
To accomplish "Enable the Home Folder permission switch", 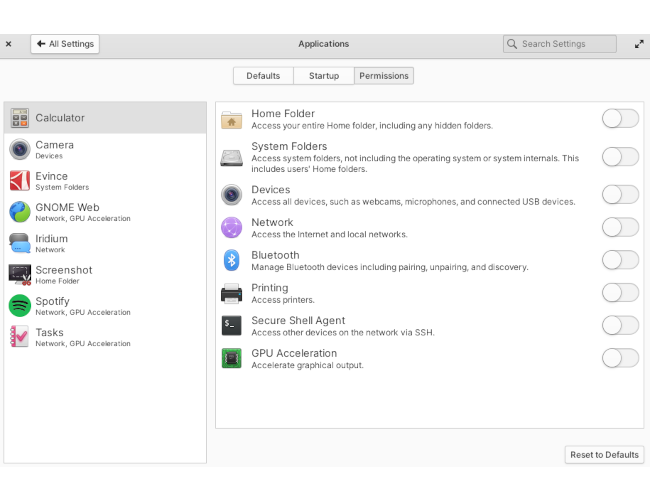I will pyautogui.click(x=620, y=119).
